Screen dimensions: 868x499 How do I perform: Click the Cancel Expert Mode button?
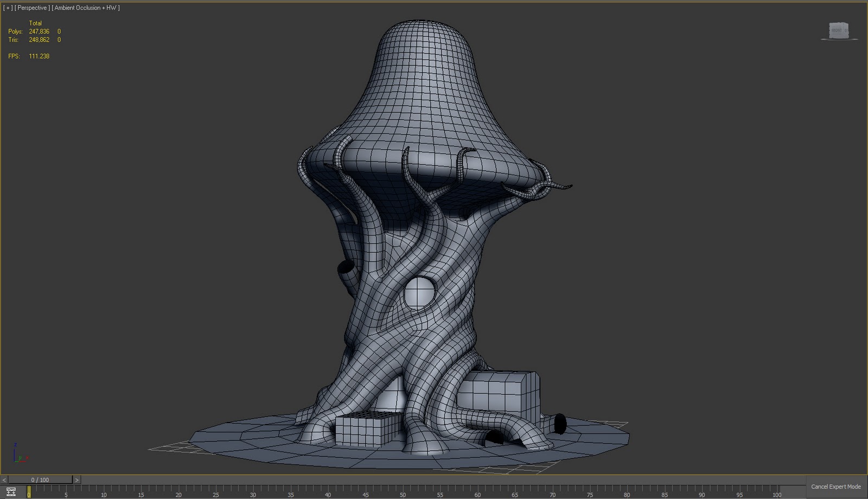[x=836, y=487]
